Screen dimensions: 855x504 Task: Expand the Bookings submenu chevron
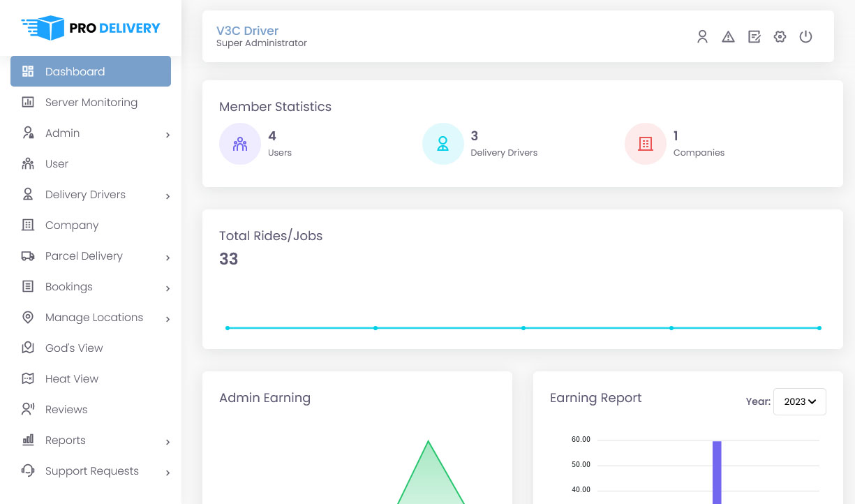tap(168, 288)
